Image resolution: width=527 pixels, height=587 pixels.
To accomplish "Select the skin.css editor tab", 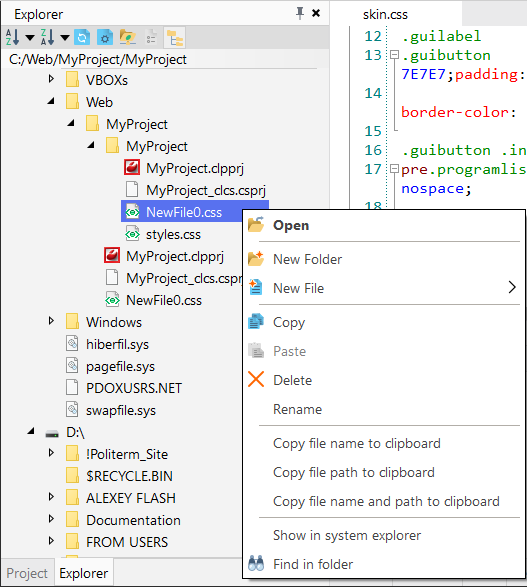I will (385, 14).
